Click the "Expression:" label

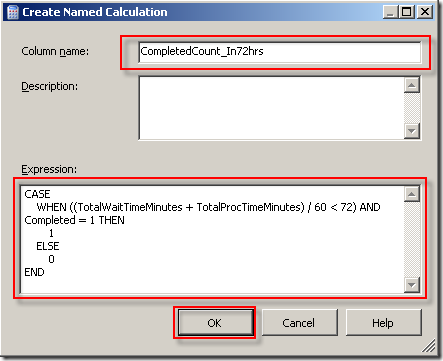(49, 169)
